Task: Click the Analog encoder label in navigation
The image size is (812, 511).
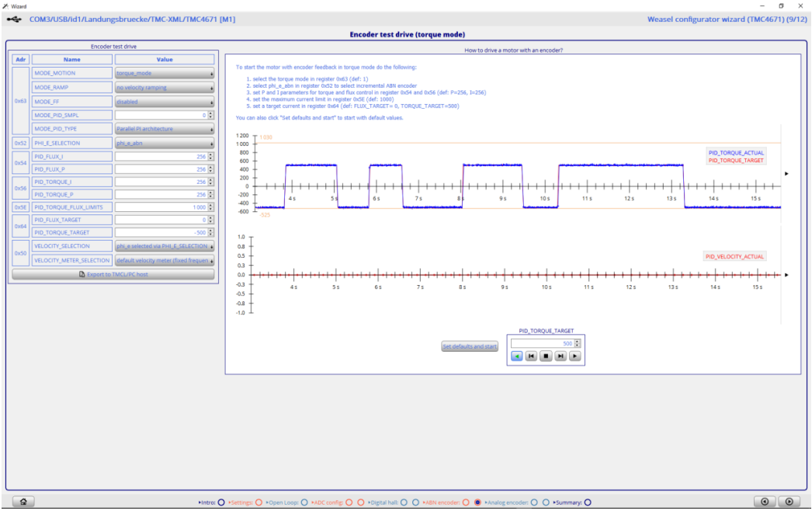Action: click(506, 502)
